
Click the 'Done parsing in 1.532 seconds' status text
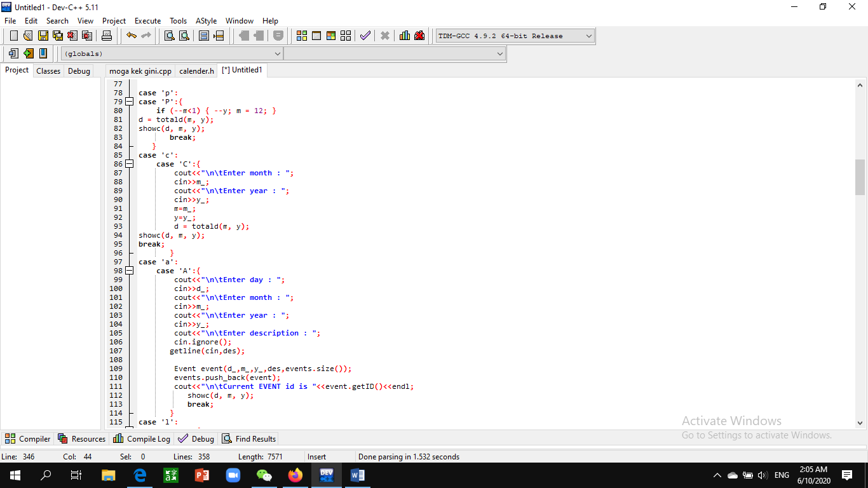[409, 457]
